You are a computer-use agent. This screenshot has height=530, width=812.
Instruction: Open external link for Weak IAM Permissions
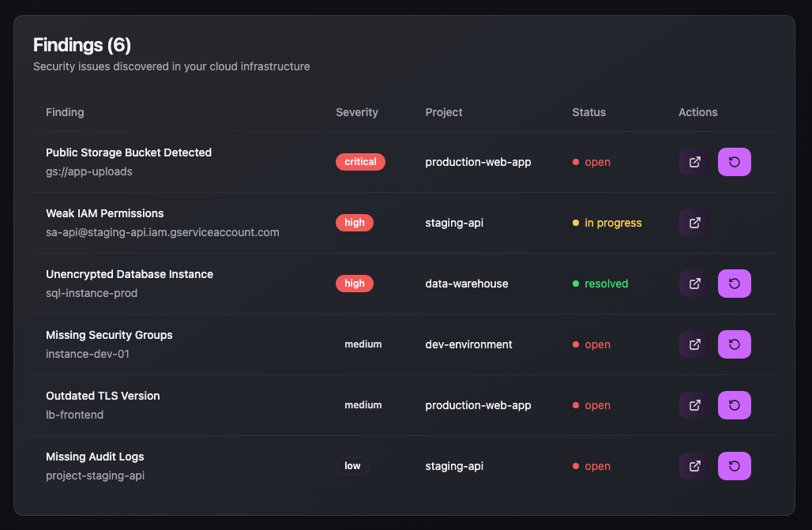coord(694,223)
